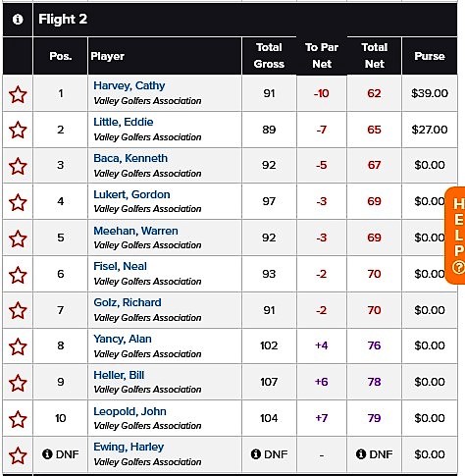The height and width of the screenshot is (476, 465).
Task: Sort by the Total Gross column header
Action: [269, 56]
